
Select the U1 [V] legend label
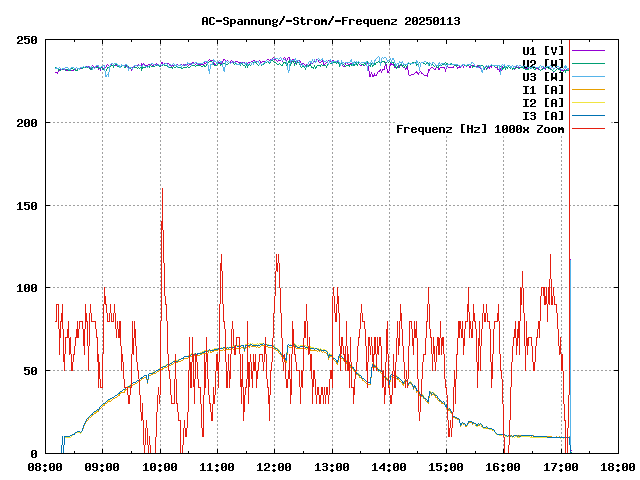[543, 50]
